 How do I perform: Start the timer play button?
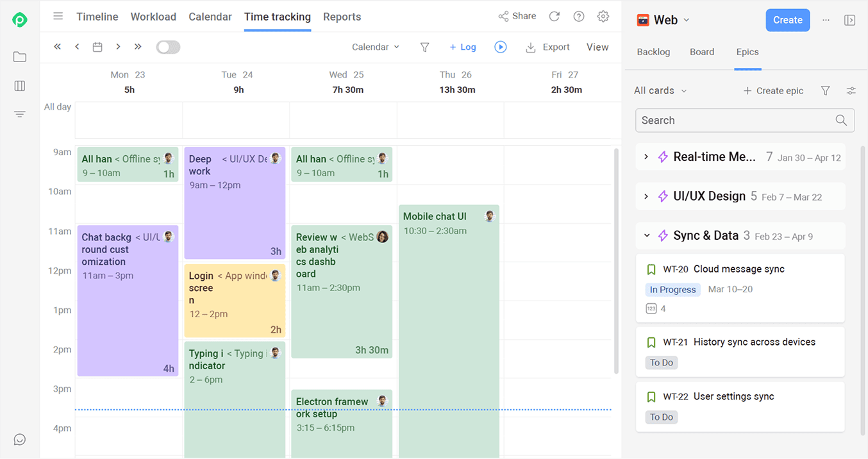click(x=501, y=47)
